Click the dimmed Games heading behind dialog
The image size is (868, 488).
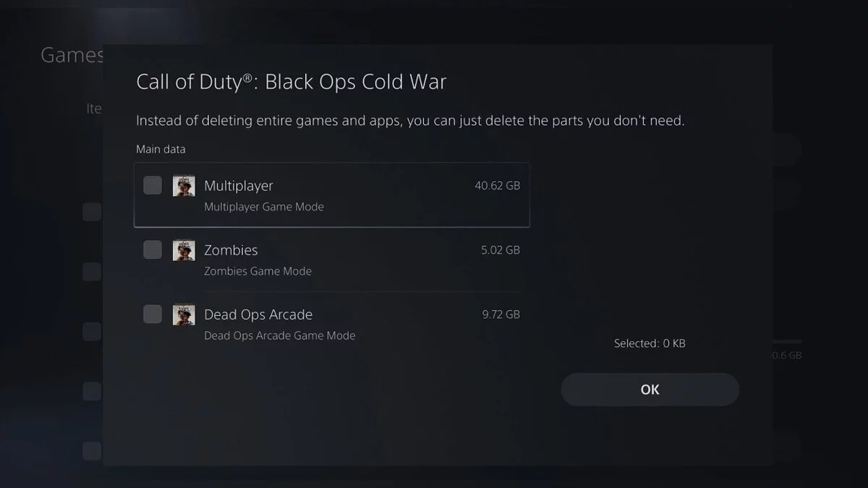click(72, 55)
